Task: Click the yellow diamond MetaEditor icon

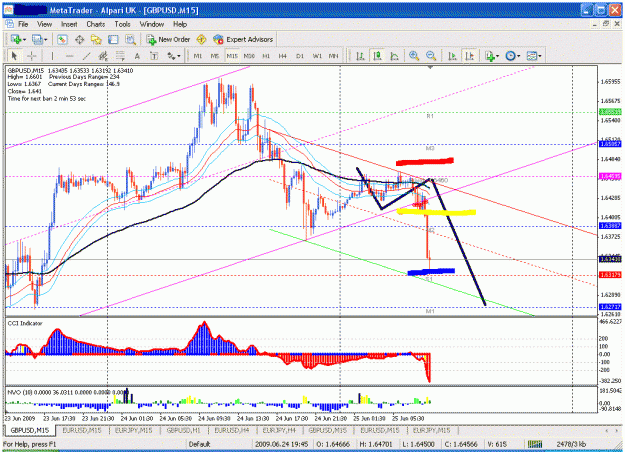Action: [x=201, y=39]
